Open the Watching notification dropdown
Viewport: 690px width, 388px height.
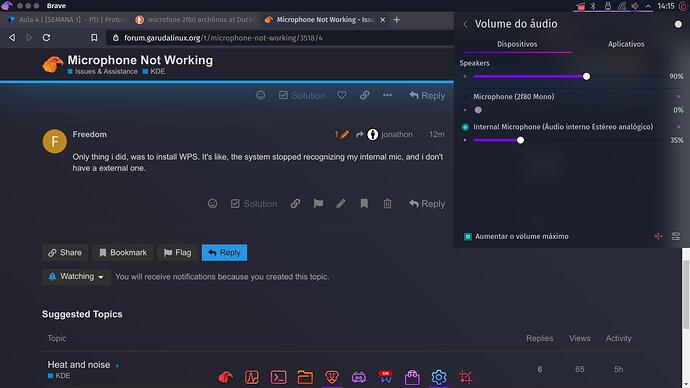(x=76, y=277)
